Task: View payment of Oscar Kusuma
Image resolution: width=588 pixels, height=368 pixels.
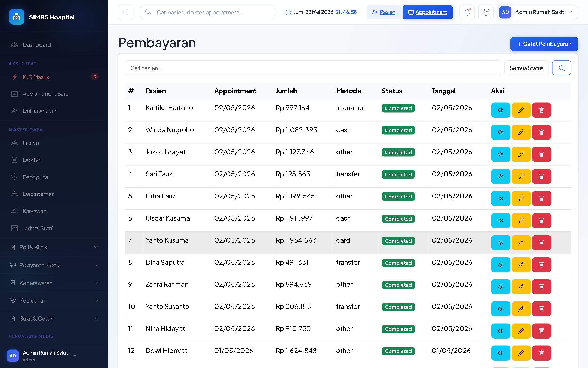Action: click(501, 221)
